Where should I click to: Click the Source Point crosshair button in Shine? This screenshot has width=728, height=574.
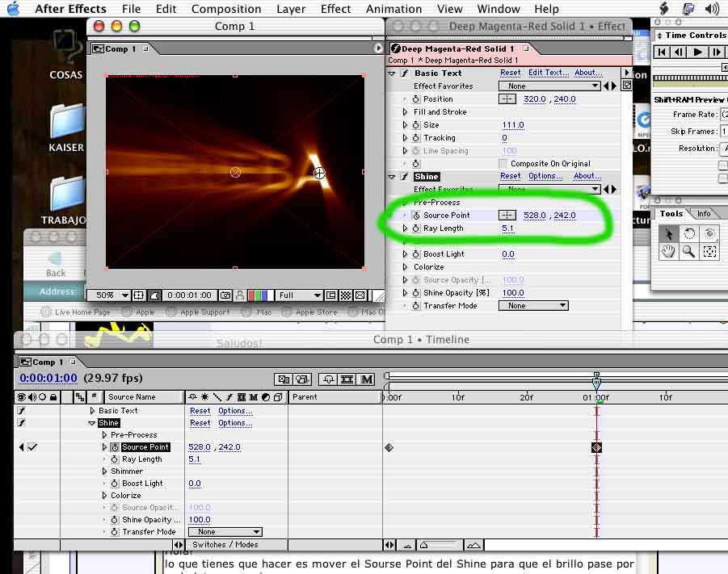(507, 216)
